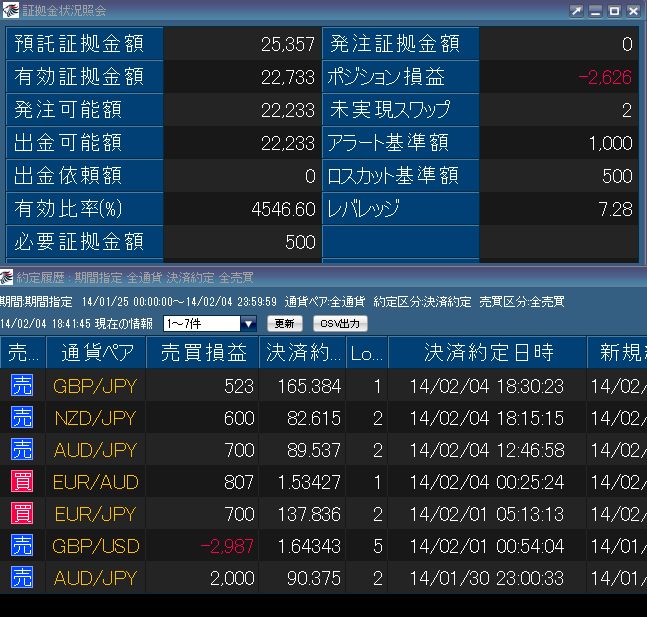The image size is (647, 617).
Task: Select the NZD/JPY currency pair cell
Action: [95, 418]
